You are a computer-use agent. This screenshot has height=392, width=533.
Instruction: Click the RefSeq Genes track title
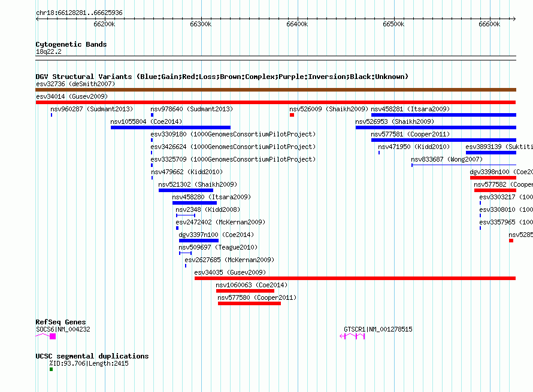click(60, 322)
